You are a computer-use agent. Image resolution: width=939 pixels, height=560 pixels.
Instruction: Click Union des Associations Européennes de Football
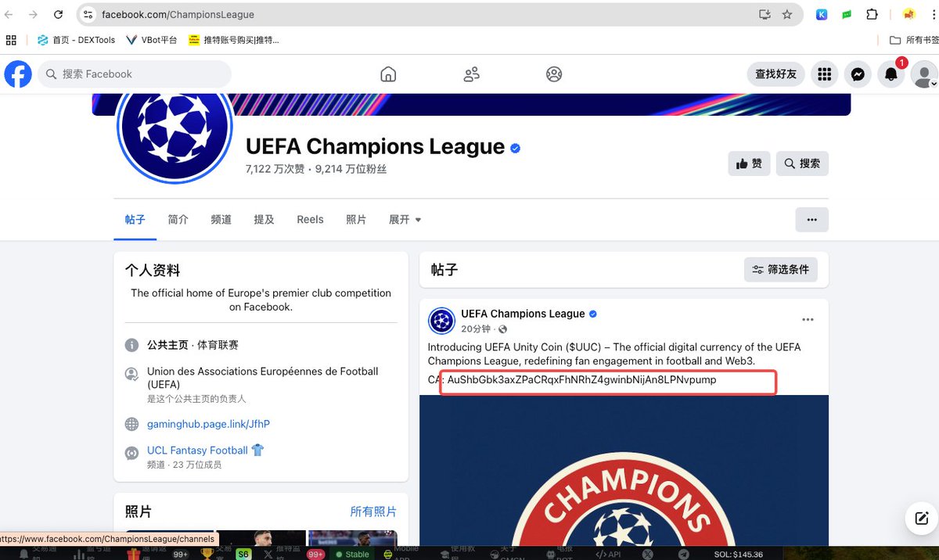pyautogui.click(x=262, y=378)
